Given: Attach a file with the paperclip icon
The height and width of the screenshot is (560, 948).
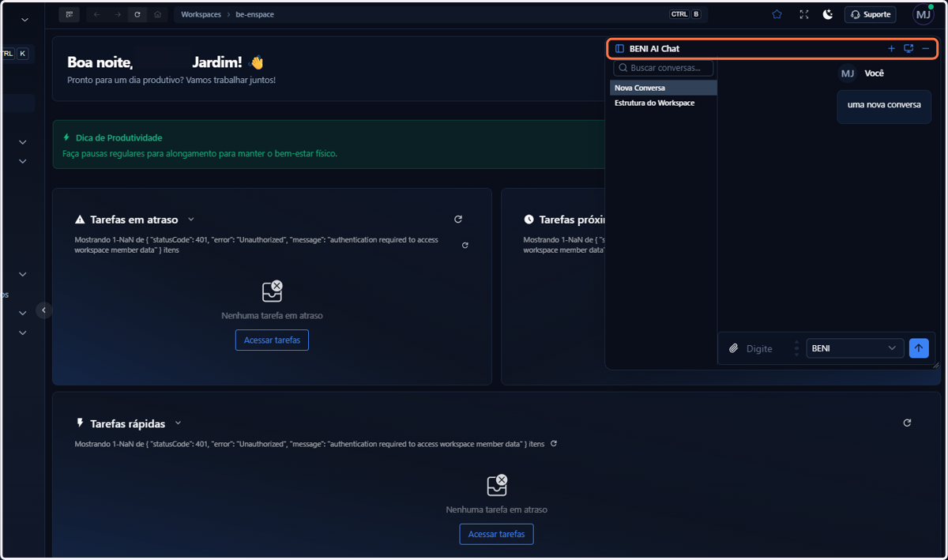Looking at the screenshot, I should (733, 348).
